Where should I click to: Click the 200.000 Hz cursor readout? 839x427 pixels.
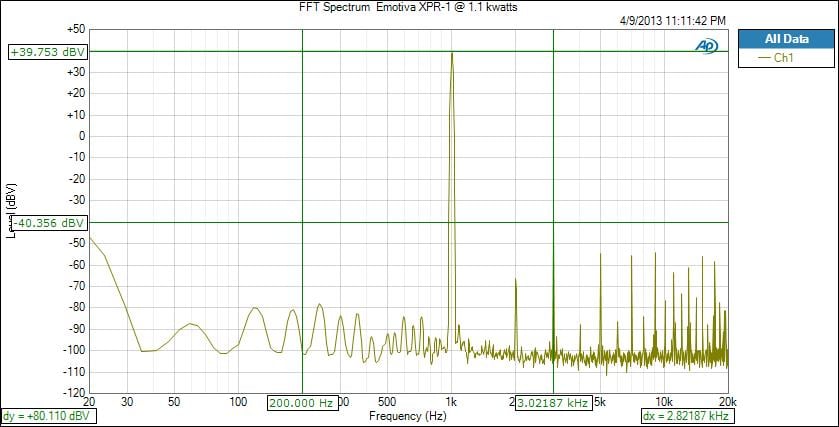point(301,403)
